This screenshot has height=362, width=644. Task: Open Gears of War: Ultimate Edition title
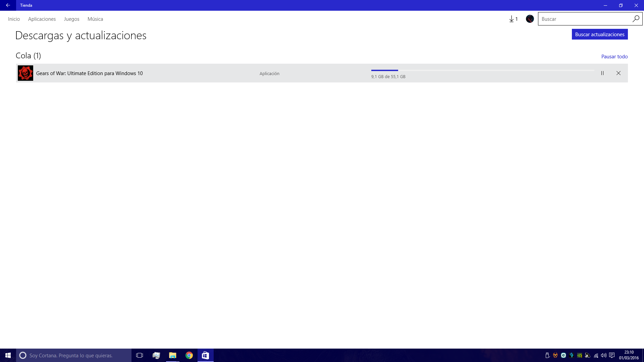[89, 73]
